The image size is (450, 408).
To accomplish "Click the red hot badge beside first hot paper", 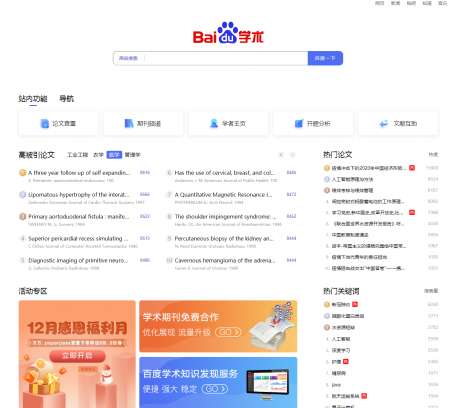I will [x=412, y=168].
